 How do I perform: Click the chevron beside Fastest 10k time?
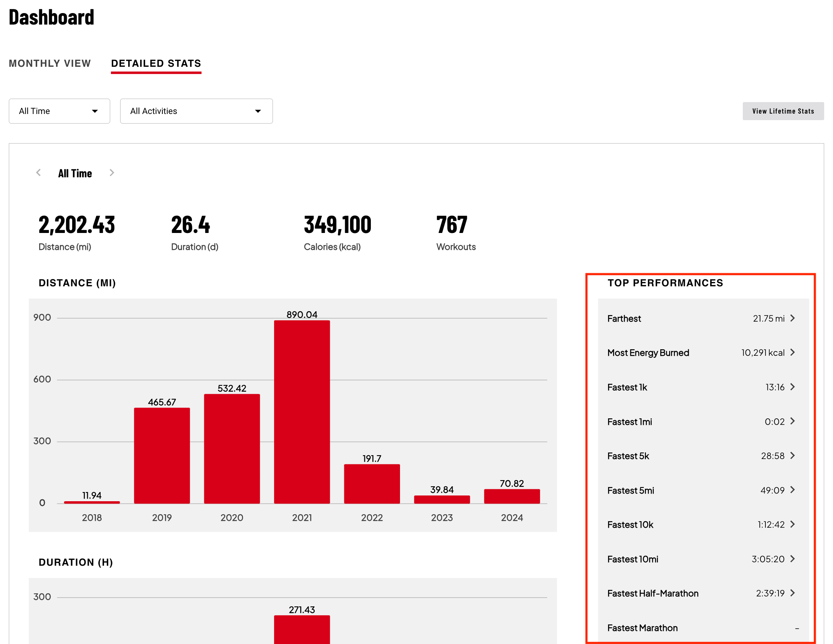(x=792, y=524)
